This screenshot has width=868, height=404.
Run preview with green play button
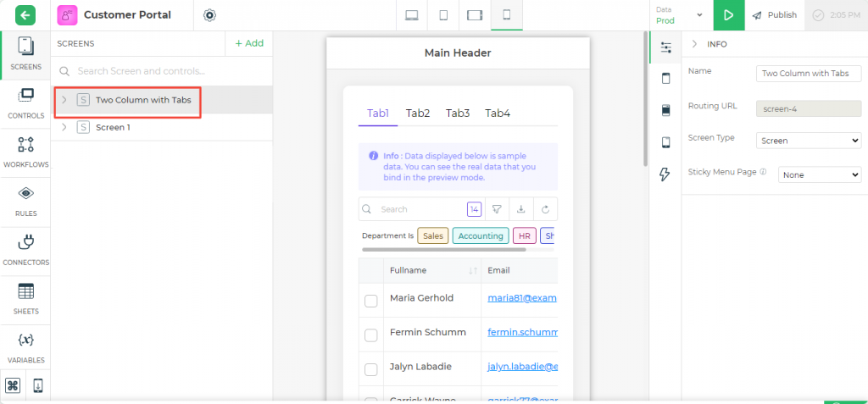coord(727,15)
